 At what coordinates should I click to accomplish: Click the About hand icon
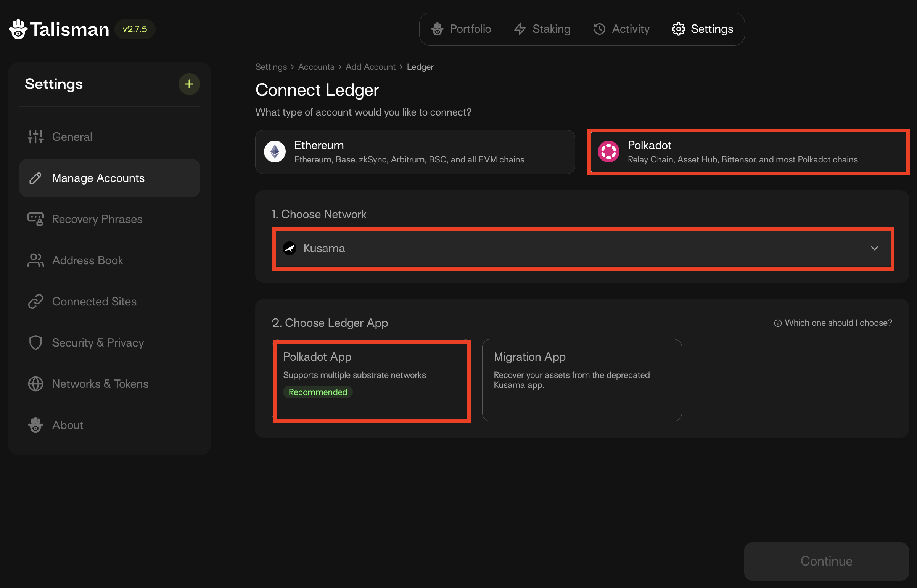[x=35, y=425]
